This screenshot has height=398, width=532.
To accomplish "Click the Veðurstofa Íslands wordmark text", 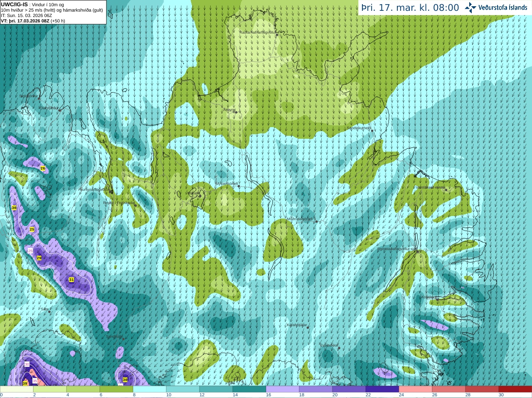I will click(x=503, y=7).
